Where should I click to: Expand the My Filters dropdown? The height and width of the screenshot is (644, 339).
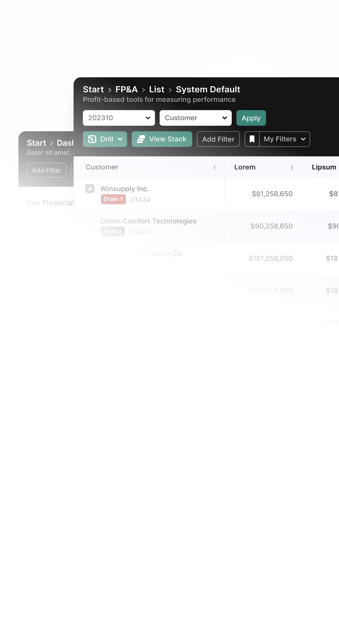click(285, 139)
